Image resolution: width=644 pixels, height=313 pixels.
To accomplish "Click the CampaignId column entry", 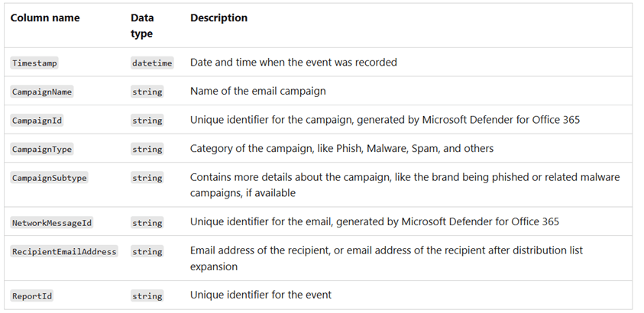I will point(37,121).
